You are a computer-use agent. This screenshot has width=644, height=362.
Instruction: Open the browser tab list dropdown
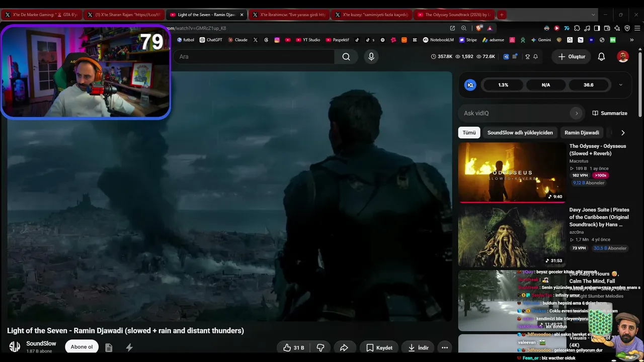[593, 15]
